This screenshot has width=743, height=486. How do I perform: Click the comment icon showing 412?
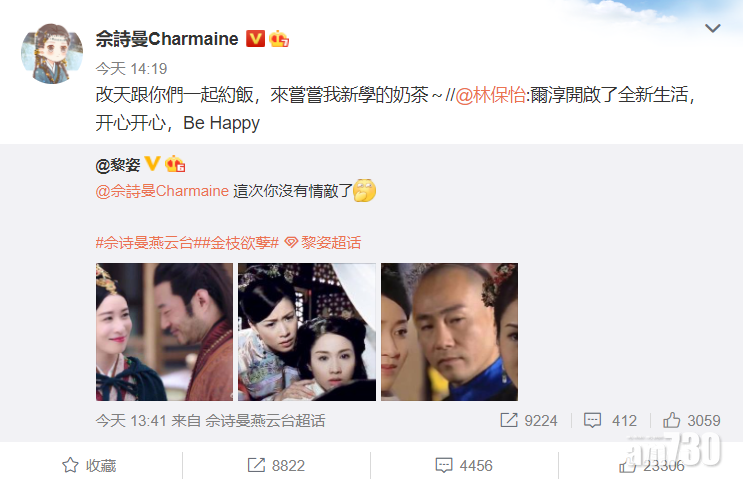click(610, 420)
